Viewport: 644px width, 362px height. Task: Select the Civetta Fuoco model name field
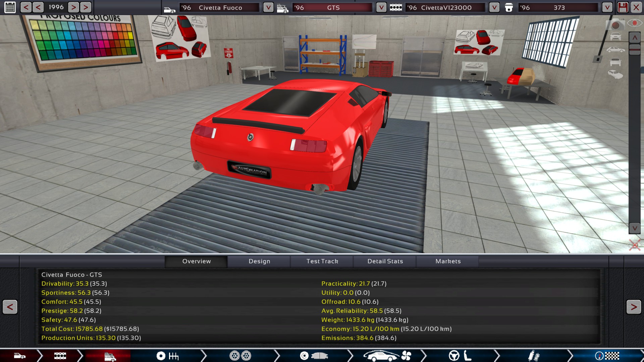coord(220,7)
